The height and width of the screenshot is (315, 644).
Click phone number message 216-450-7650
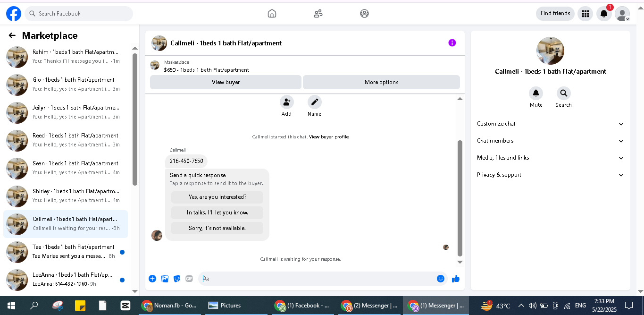click(186, 161)
